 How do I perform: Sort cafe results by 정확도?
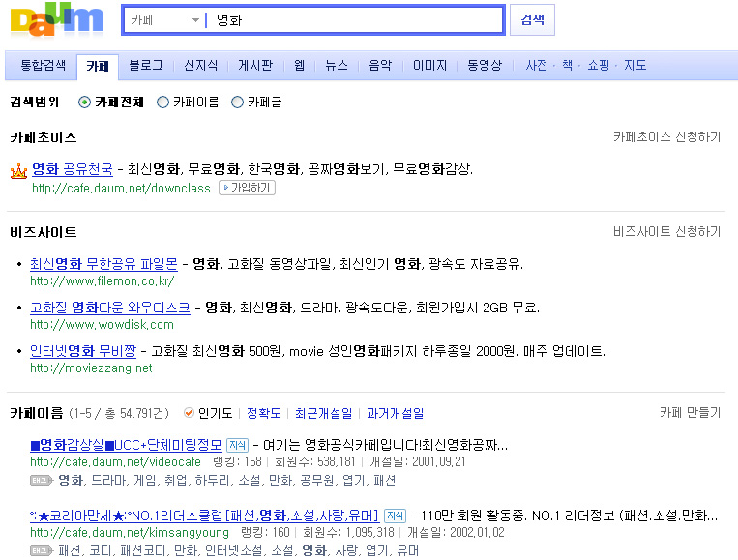click(263, 413)
